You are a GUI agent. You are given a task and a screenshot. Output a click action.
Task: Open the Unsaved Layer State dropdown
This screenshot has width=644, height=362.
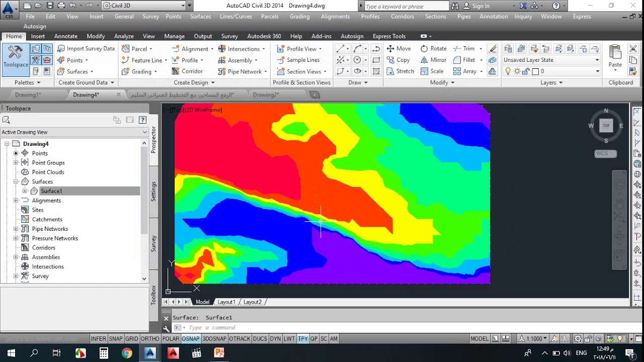tap(552, 60)
